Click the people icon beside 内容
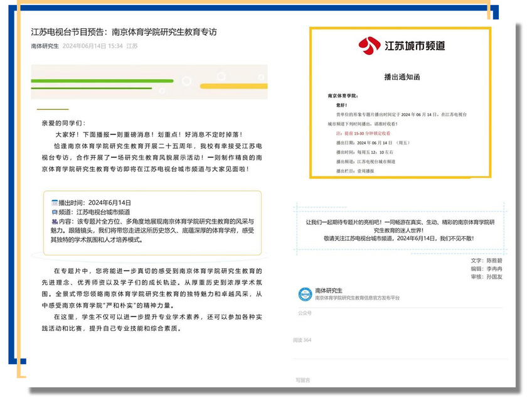Image resolution: width=532 pixels, height=400 pixels. click(x=55, y=222)
